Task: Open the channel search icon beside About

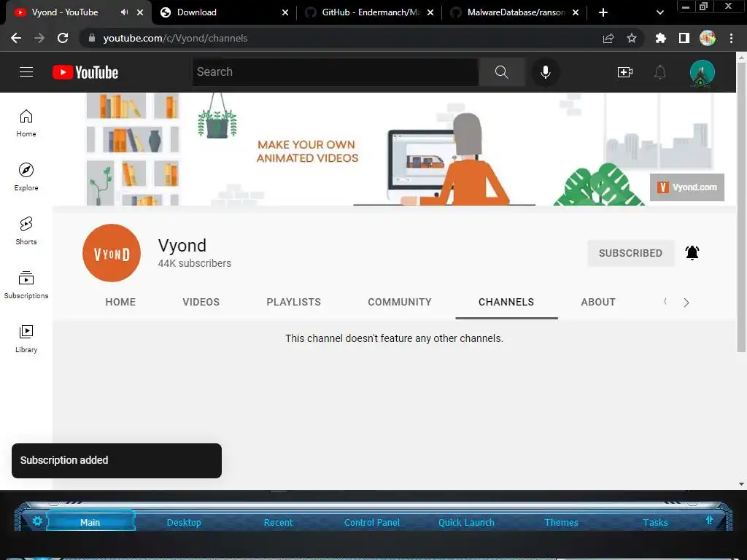Action: [665, 301]
